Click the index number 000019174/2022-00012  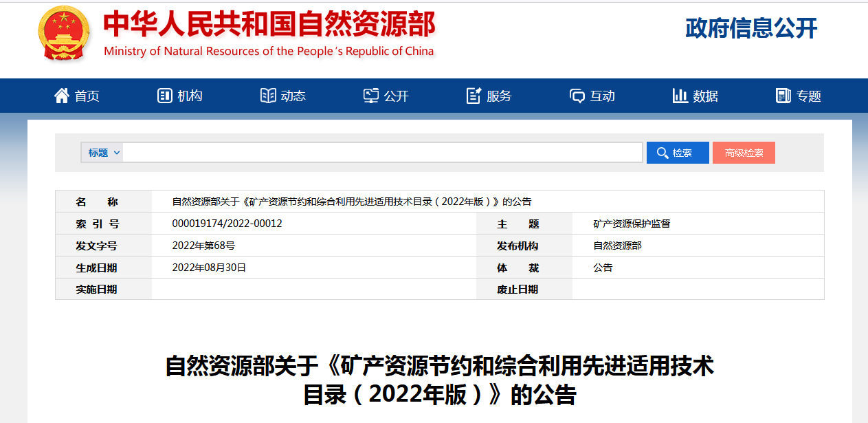[x=227, y=224]
